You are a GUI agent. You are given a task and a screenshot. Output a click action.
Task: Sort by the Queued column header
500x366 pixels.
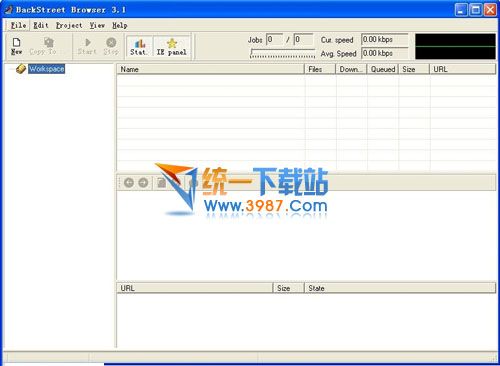(x=383, y=69)
